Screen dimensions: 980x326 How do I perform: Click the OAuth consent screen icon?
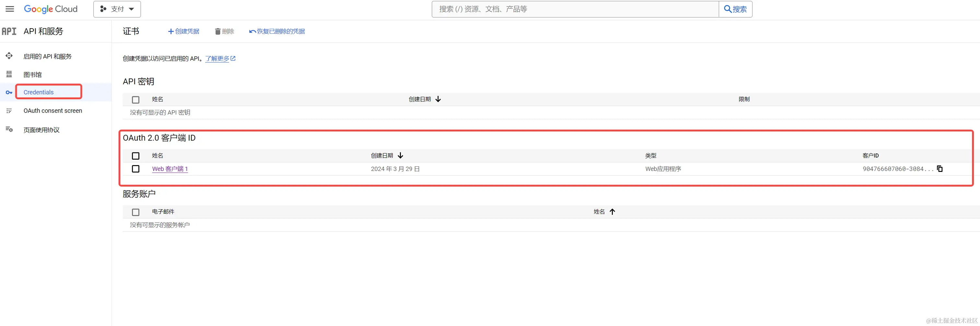[9, 111]
